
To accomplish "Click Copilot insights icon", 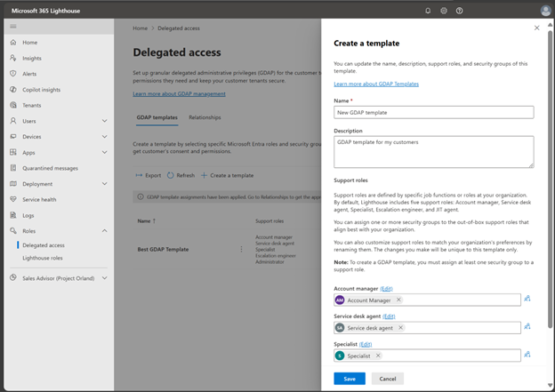I will [13, 89].
